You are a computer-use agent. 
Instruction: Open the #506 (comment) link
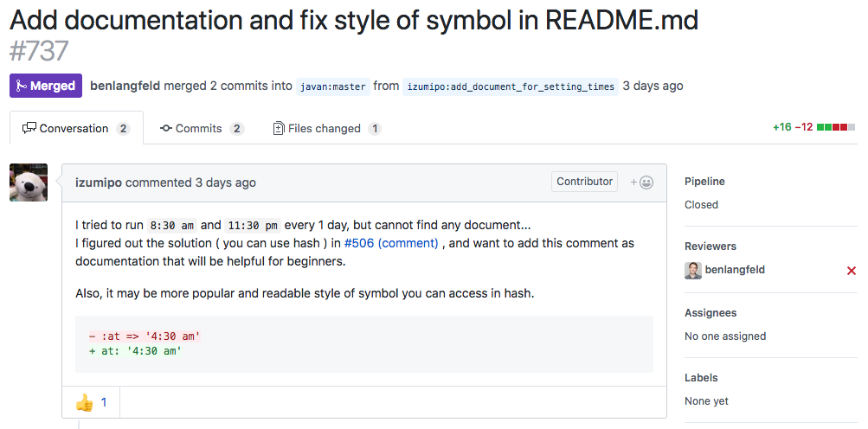click(391, 243)
